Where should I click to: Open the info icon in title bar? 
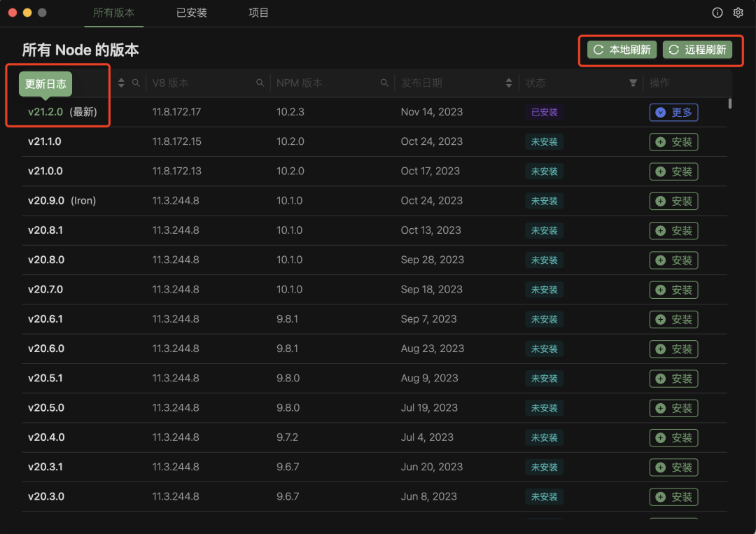(x=717, y=13)
